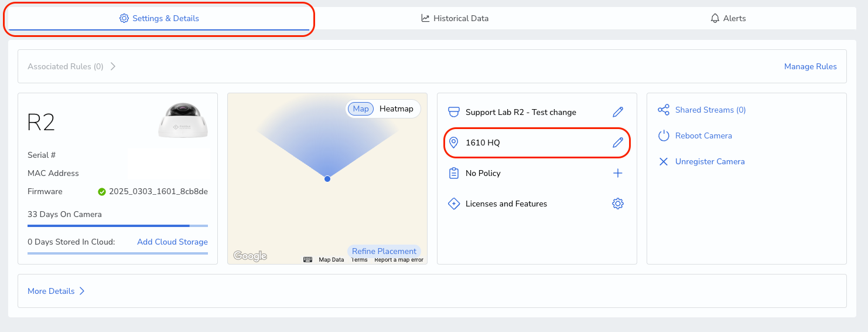Add a policy using the plus icon

[618, 173]
